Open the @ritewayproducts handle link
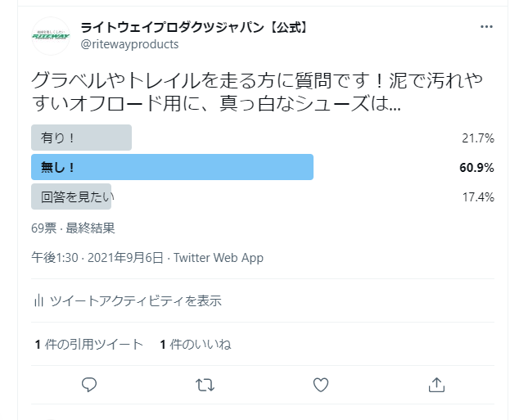This screenshot has width=528, height=420. pyautogui.click(x=129, y=44)
